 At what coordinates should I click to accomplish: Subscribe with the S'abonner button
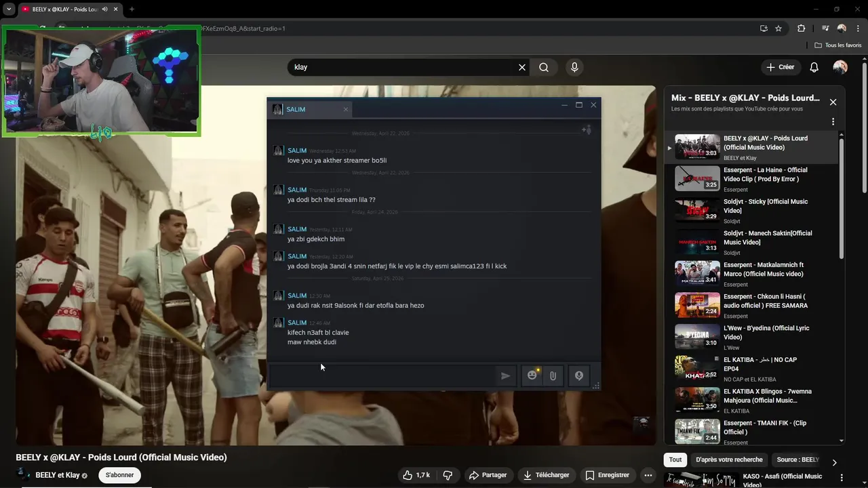tap(119, 475)
